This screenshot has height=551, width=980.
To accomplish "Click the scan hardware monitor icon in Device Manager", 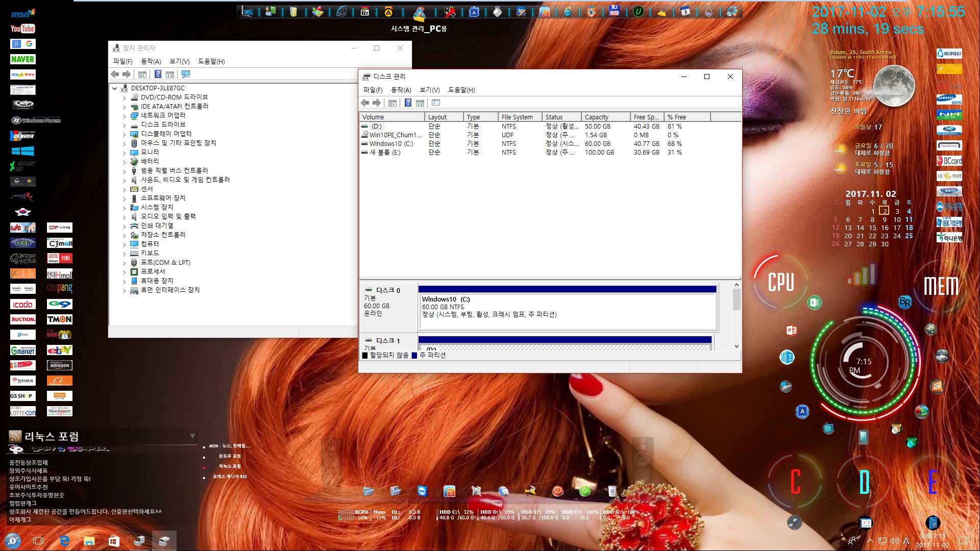I will pos(186,74).
